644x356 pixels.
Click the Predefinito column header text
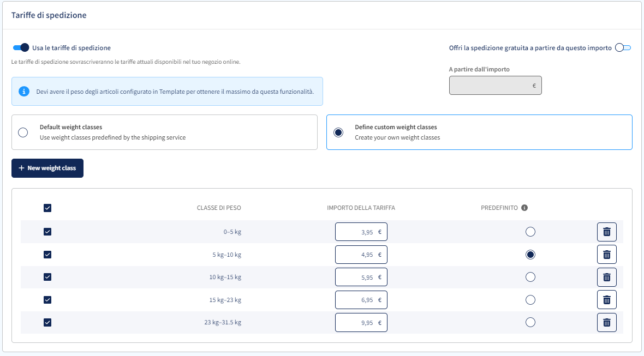click(x=499, y=208)
